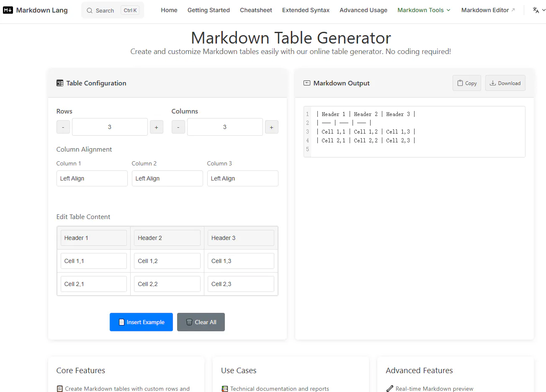Screen dimensions: 546x392
Task: Edit the Cell 2,3 field
Action: tap(241, 284)
